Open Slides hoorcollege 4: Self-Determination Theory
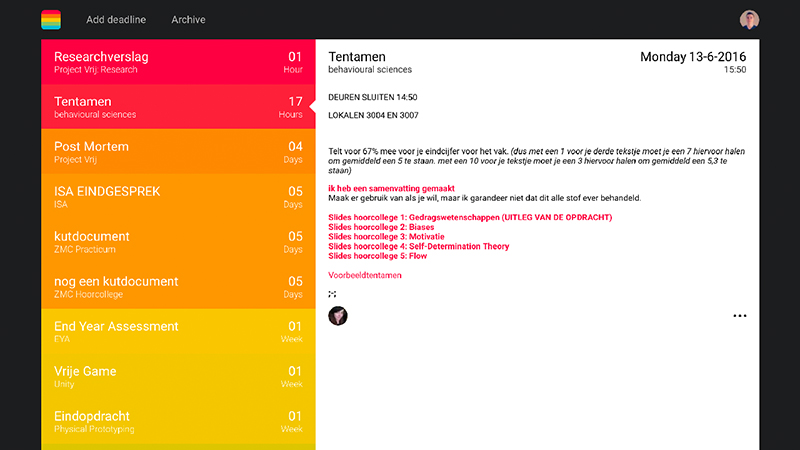 tap(418, 246)
